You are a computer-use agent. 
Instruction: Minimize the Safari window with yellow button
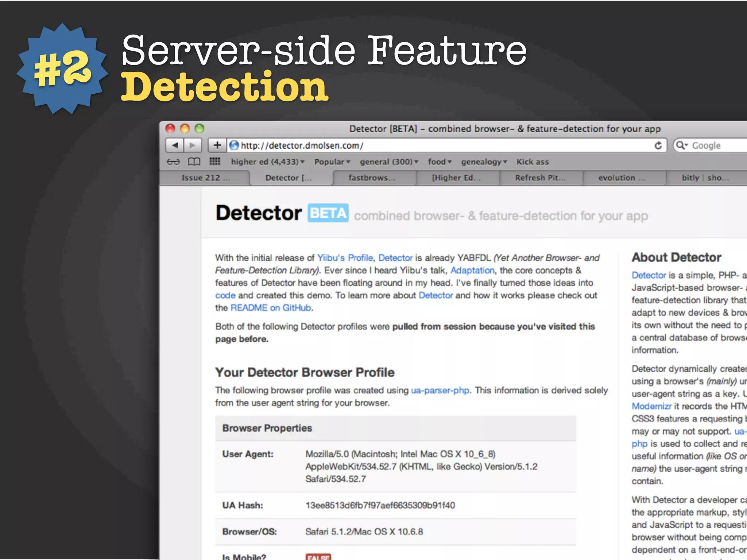click(185, 128)
